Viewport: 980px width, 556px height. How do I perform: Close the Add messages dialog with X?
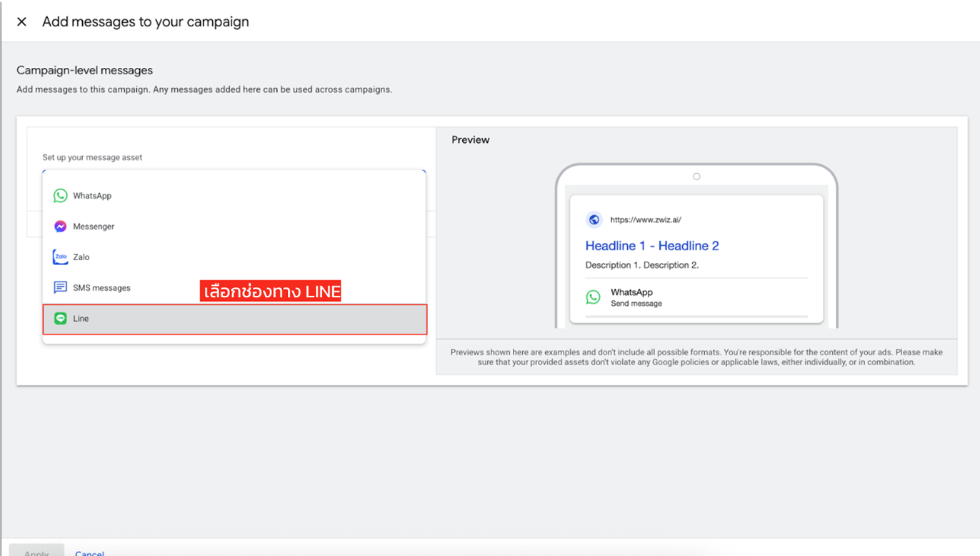point(21,21)
